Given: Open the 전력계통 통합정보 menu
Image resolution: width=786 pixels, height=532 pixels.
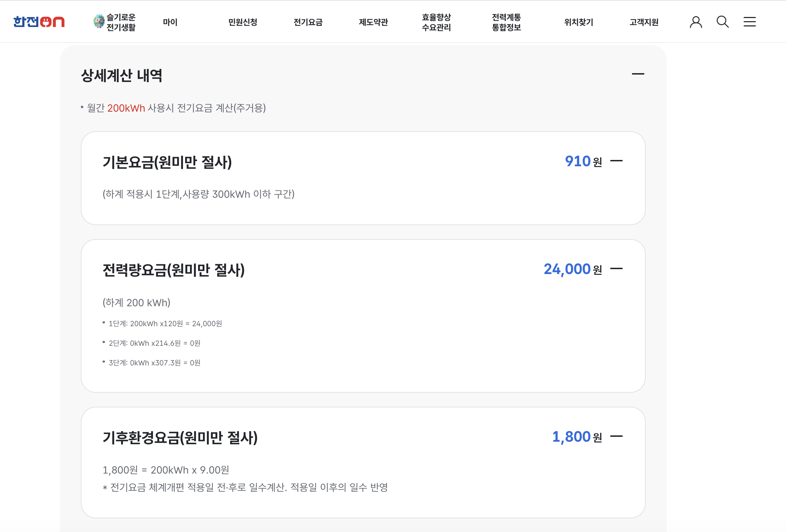Looking at the screenshot, I should pos(506,22).
